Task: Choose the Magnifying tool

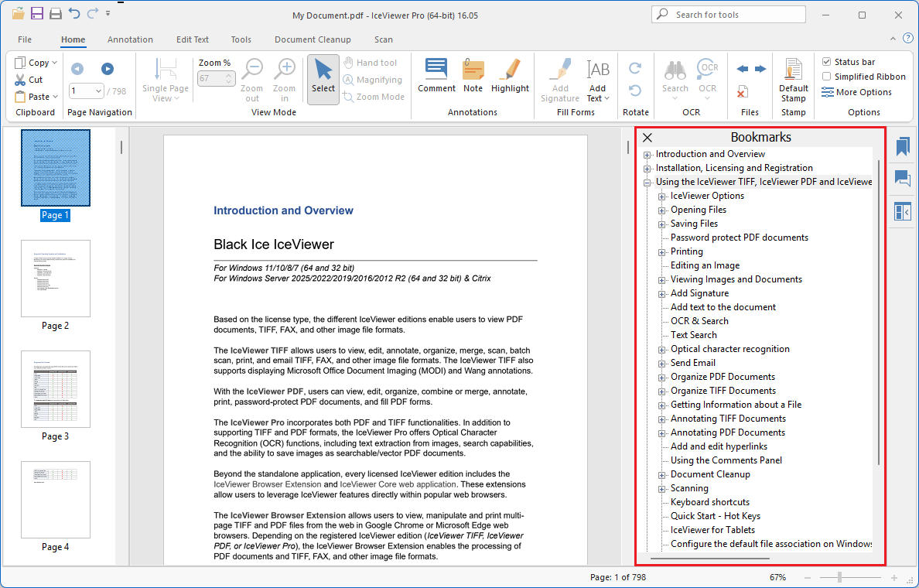Action: click(374, 80)
